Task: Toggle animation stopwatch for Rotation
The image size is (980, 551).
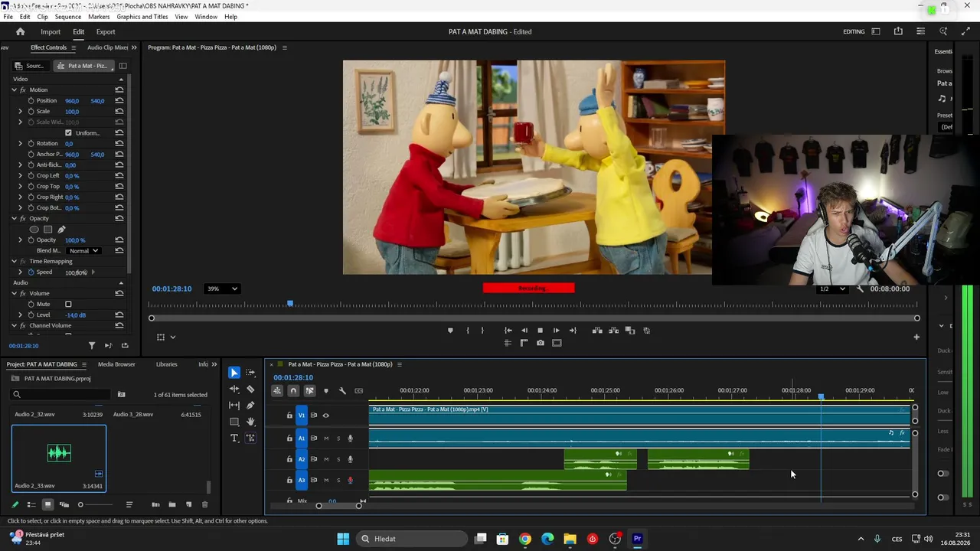Action: (31, 143)
